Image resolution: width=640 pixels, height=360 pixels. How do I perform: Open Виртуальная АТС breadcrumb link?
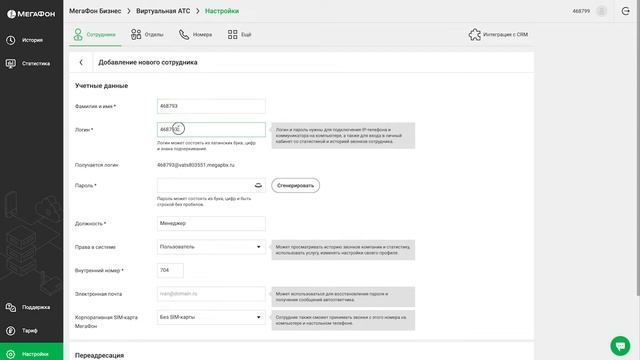point(163,11)
